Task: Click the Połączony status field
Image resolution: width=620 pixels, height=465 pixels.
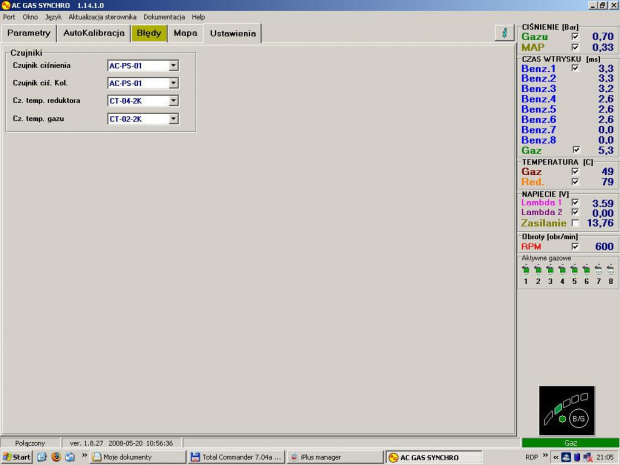Action: coord(30,443)
